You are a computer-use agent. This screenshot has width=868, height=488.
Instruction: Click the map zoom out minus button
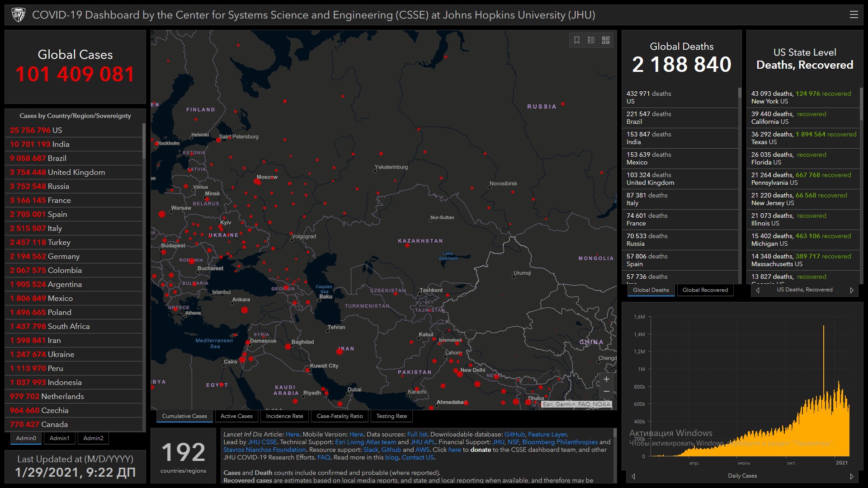[x=606, y=391]
